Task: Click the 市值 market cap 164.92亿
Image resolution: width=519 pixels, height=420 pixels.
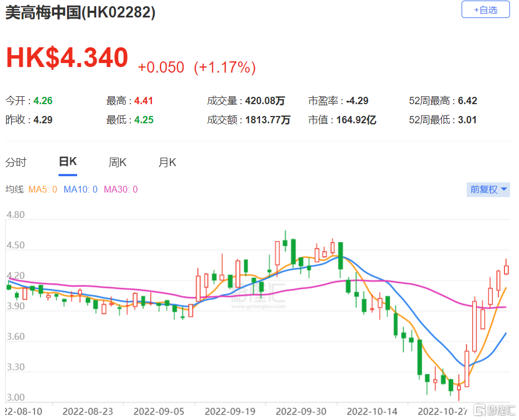Action: pos(356,120)
